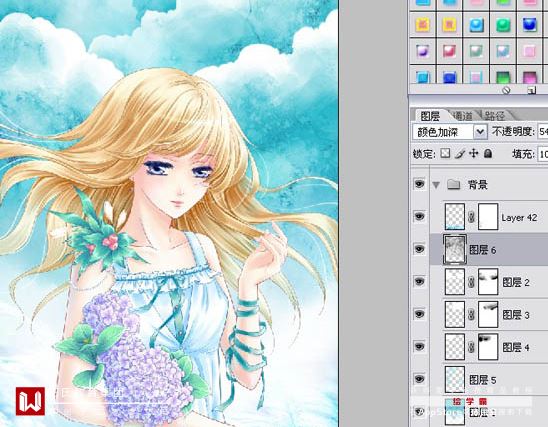The width and height of the screenshot is (548, 427).
Task: Select the layer named 图层 4
Action: 515,347
